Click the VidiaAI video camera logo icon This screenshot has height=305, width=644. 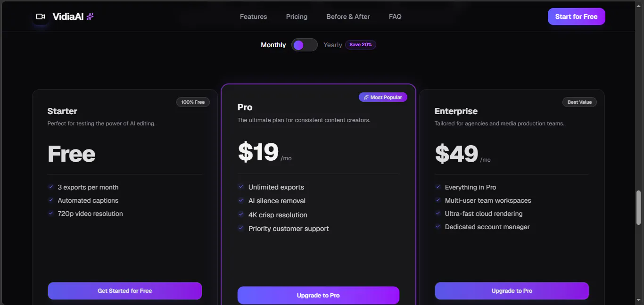pyautogui.click(x=41, y=16)
